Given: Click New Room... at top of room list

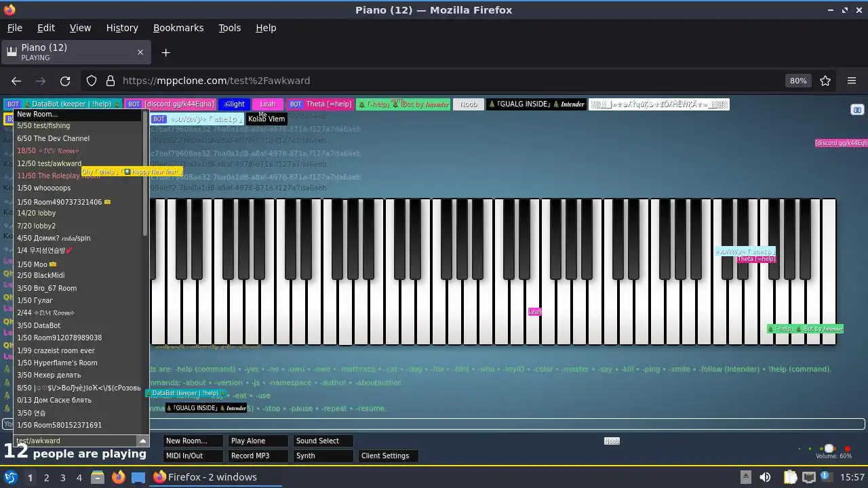Looking at the screenshot, I should (x=78, y=114).
